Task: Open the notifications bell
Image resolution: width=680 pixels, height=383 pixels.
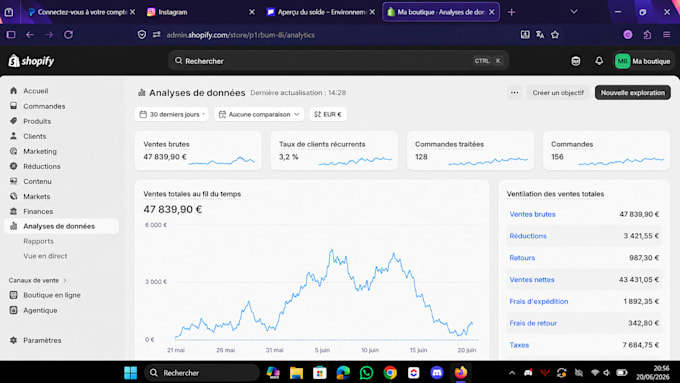Action: (599, 61)
